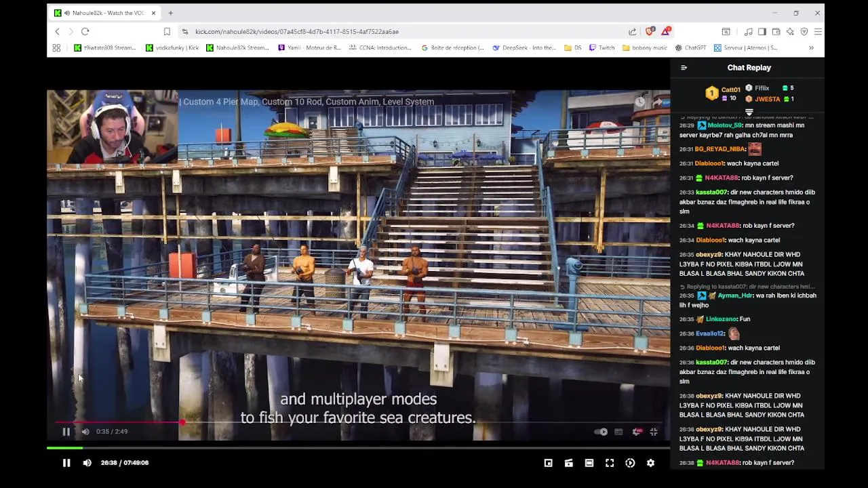Image resolution: width=868 pixels, height=488 pixels.
Task: Toggle theater mode in Kick player
Action: (589, 463)
